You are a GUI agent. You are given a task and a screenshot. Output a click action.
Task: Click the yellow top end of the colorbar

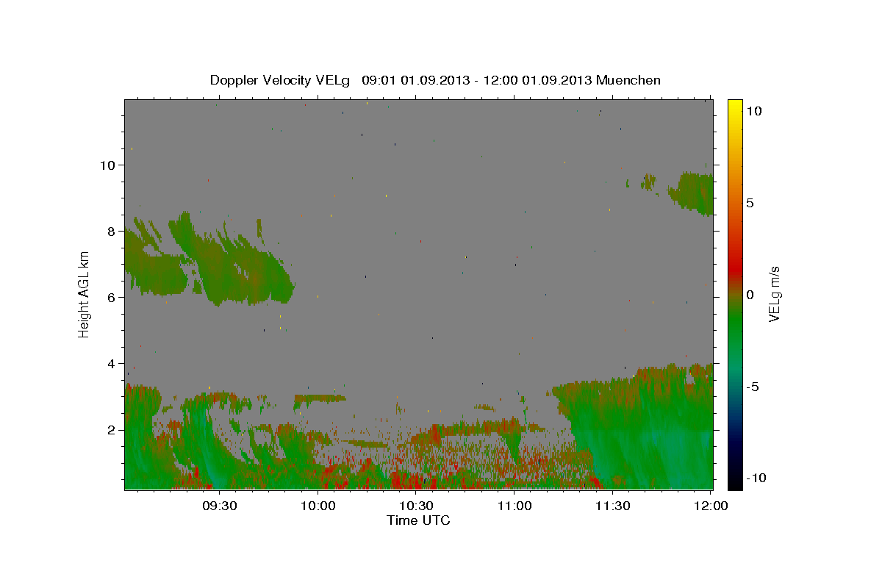tap(734, 107)
